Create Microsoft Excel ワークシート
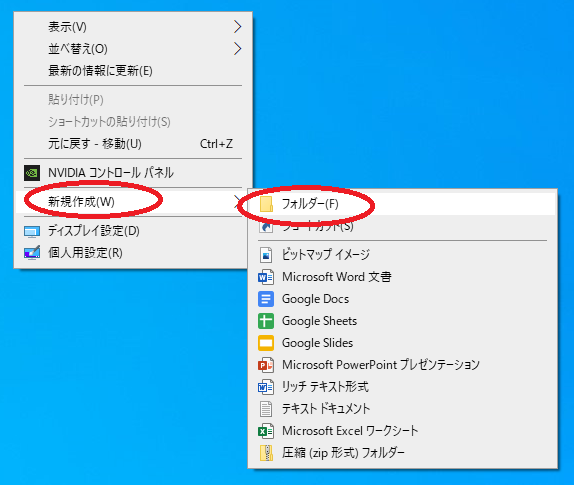This screenshot has height=485, width=574. click(403, 431)
